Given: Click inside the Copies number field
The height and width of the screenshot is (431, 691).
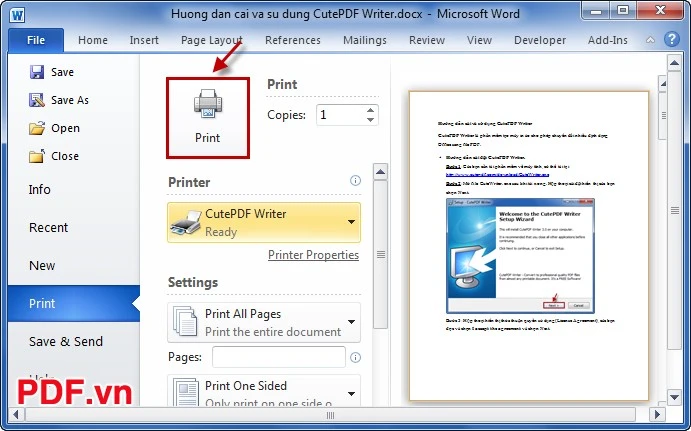Looking at the screenshot, I should [340, 115].
